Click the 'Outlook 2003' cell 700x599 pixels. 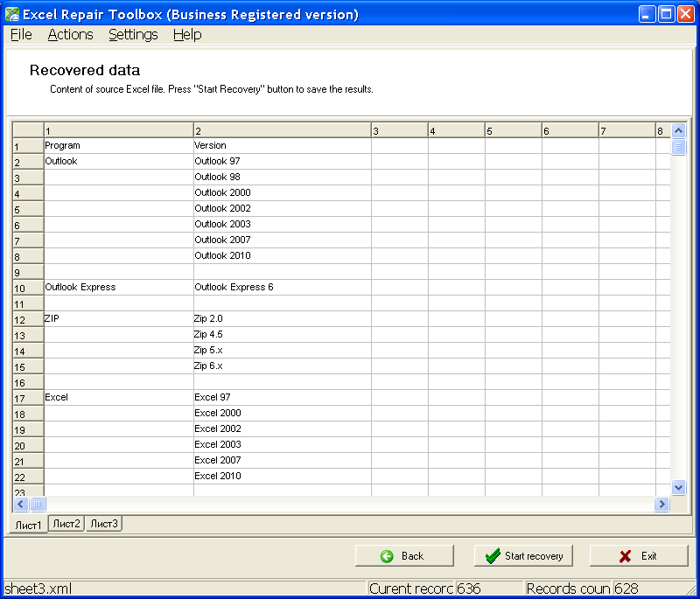coord(282,224)
